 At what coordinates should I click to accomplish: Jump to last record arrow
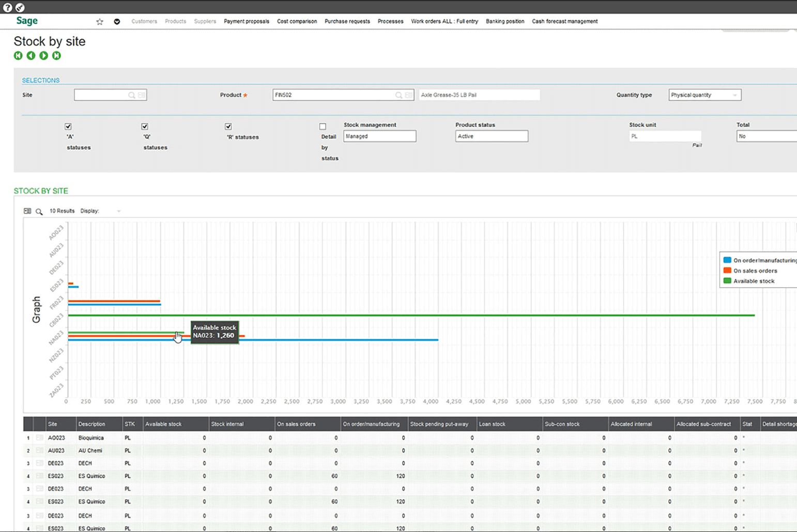56,56
